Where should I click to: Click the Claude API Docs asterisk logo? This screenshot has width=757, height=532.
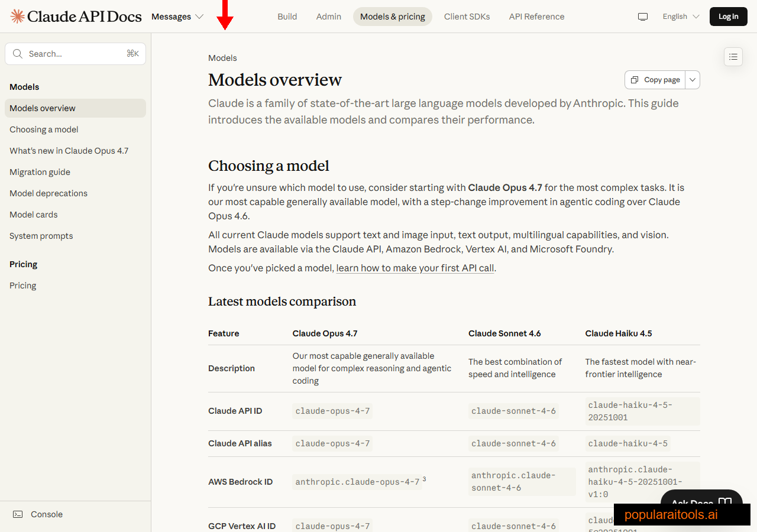click(17, 16)
